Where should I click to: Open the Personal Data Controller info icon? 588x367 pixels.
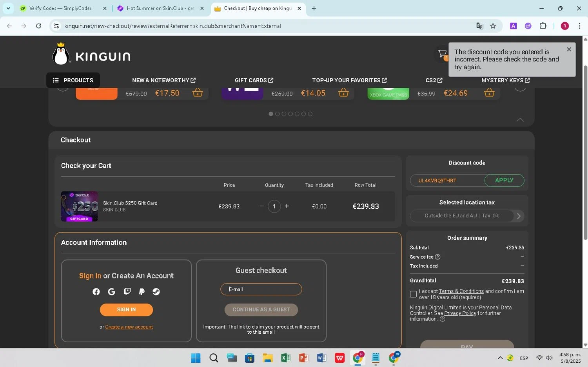coord(443,319)
